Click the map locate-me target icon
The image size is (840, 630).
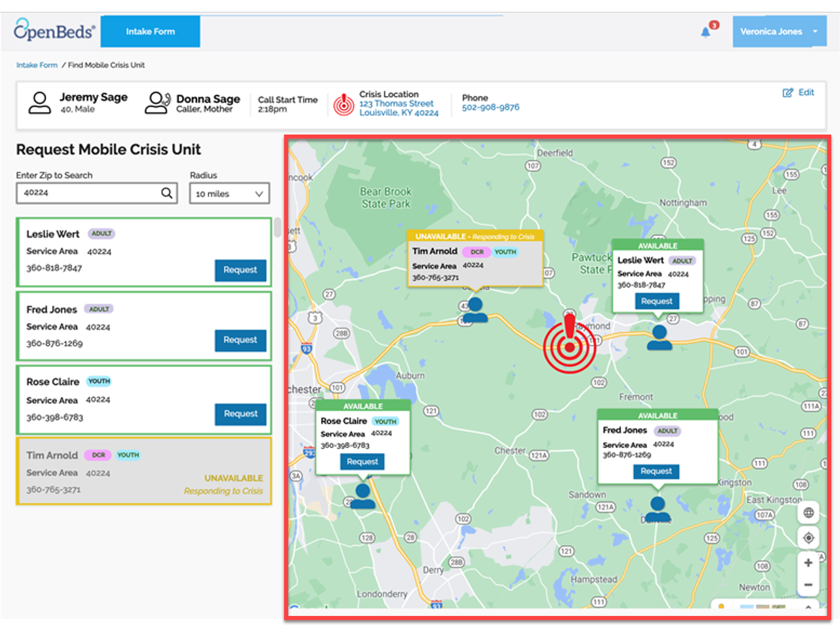(x=808, y=538)
